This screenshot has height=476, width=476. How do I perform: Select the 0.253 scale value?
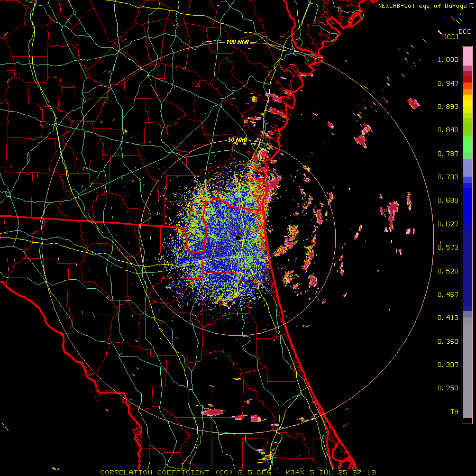[x=448, y=388]
